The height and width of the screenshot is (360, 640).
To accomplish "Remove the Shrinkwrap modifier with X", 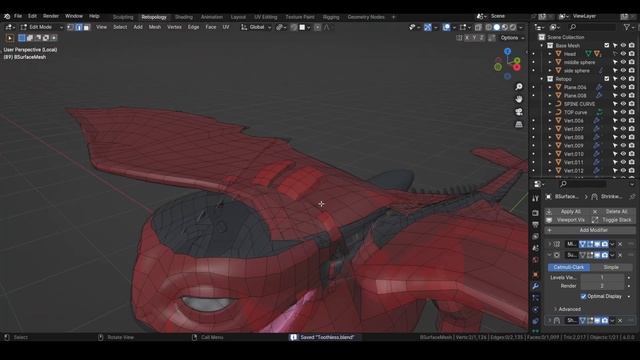I will (620, 321).
